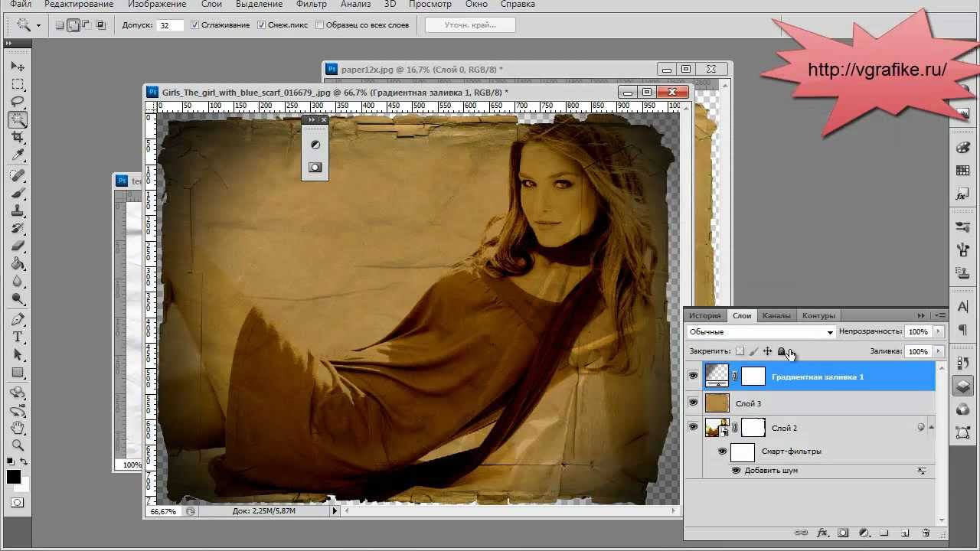Enable Образец со всех слоев checkbox
The height and width of the screenshot is (551, 980).
click(x=320, y=25)
